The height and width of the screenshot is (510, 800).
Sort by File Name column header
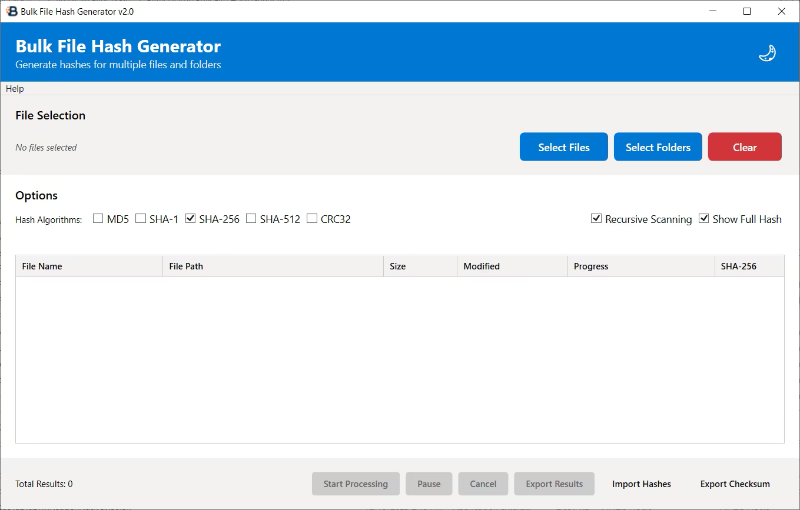tap(88, 266)
